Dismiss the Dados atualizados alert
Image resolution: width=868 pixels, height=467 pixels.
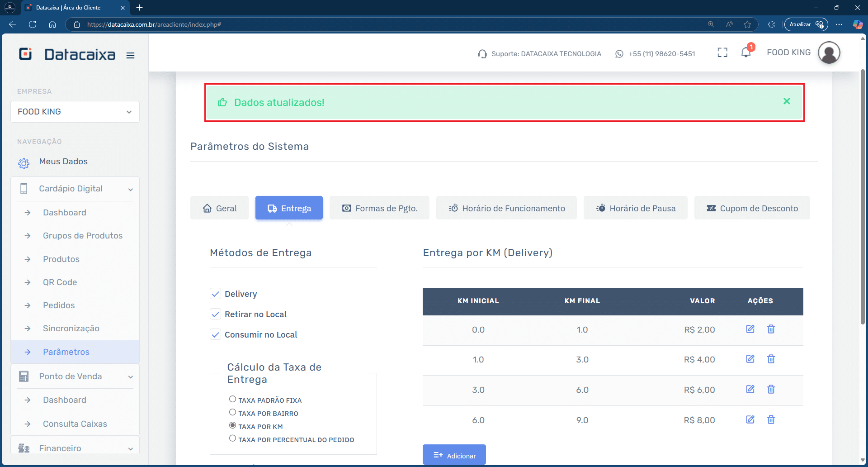[787, 101]
